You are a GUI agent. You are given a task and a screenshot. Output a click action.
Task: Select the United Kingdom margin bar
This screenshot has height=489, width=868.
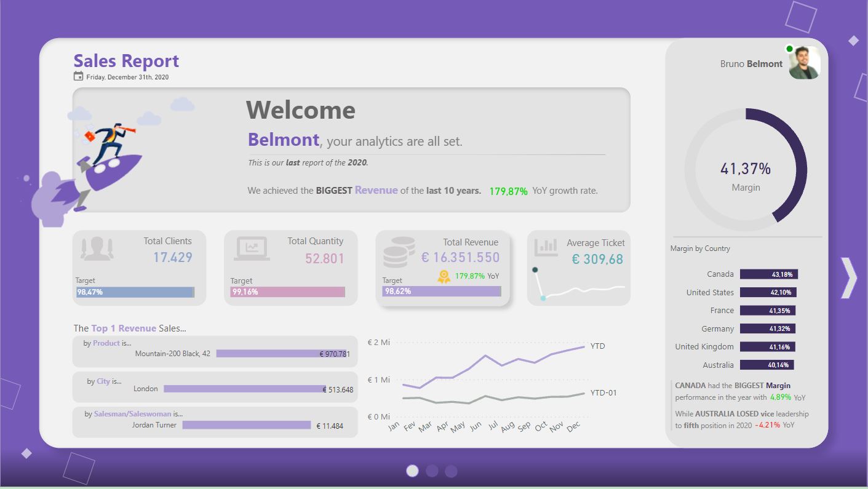[768, 347]
